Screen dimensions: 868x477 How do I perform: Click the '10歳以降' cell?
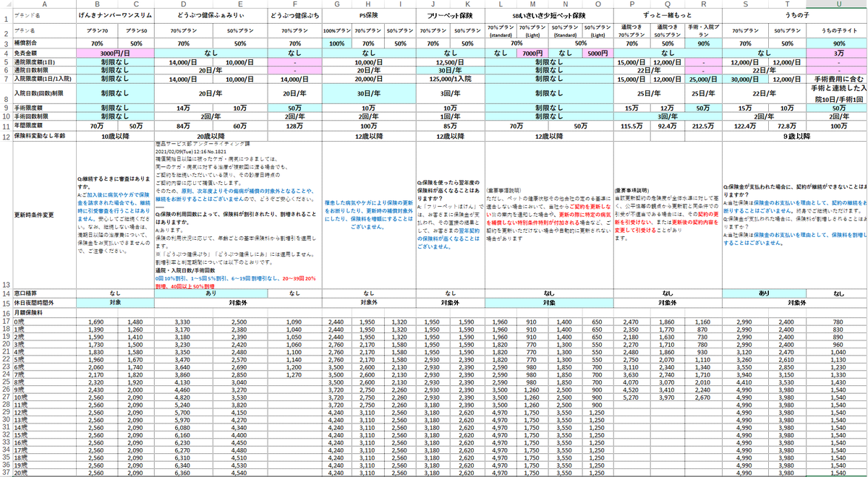[x=116, y=136]
